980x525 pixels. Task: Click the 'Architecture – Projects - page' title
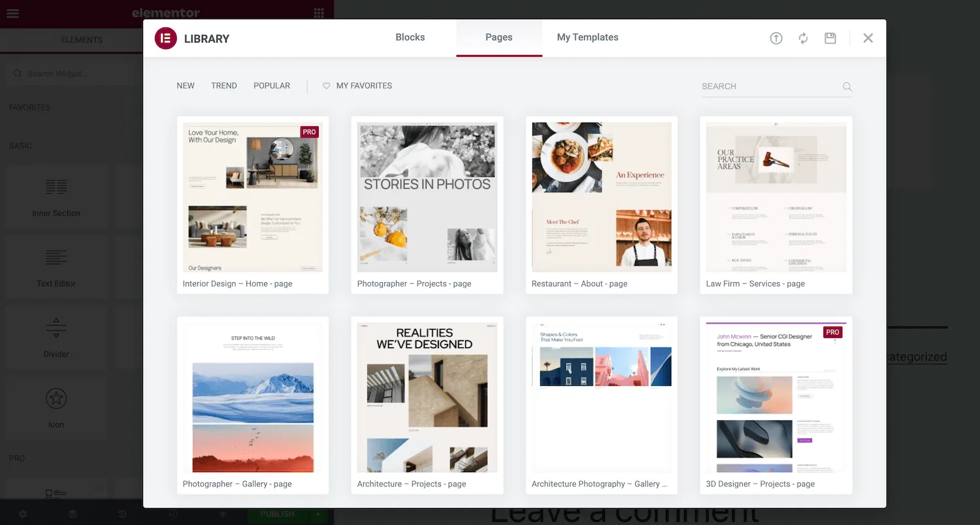pyautogui.click(x=412, y=485)
